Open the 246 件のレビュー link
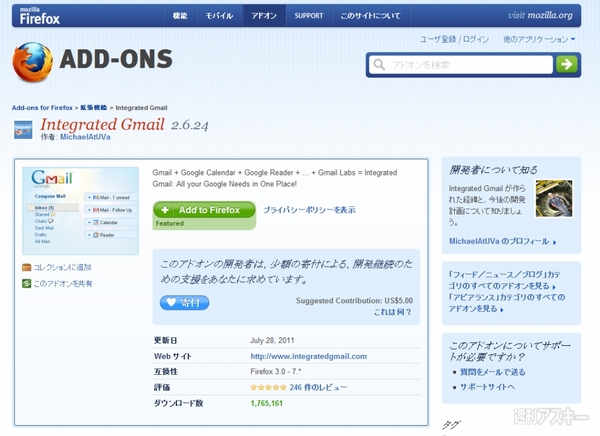 point(318,387)
